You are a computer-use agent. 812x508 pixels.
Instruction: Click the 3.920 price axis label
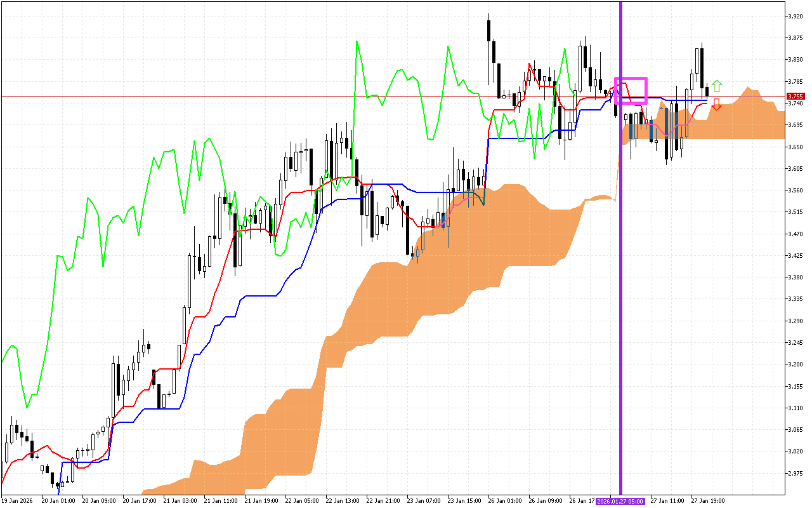[x=796, y=16]
